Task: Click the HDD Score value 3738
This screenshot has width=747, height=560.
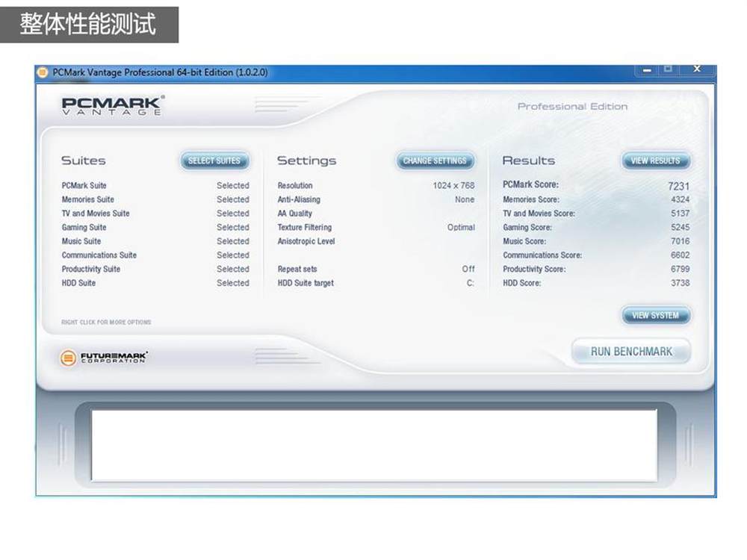Action: coord(681,283)
